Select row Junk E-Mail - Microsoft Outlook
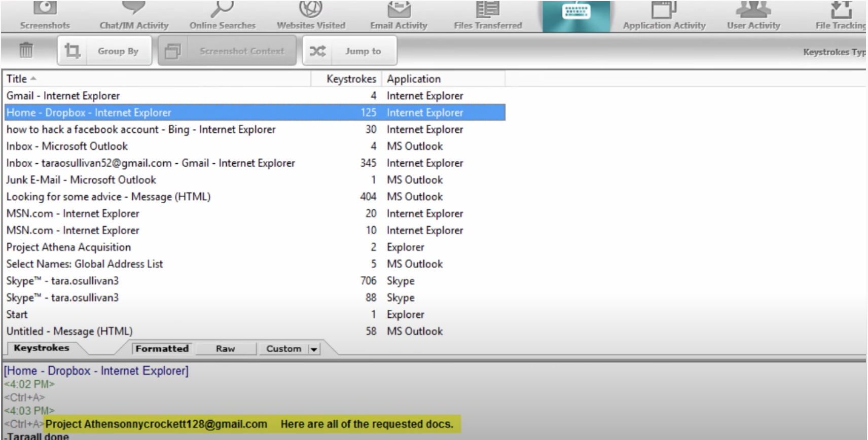The height and width of the screenshot is (440, 868). [x=255, y=179]
